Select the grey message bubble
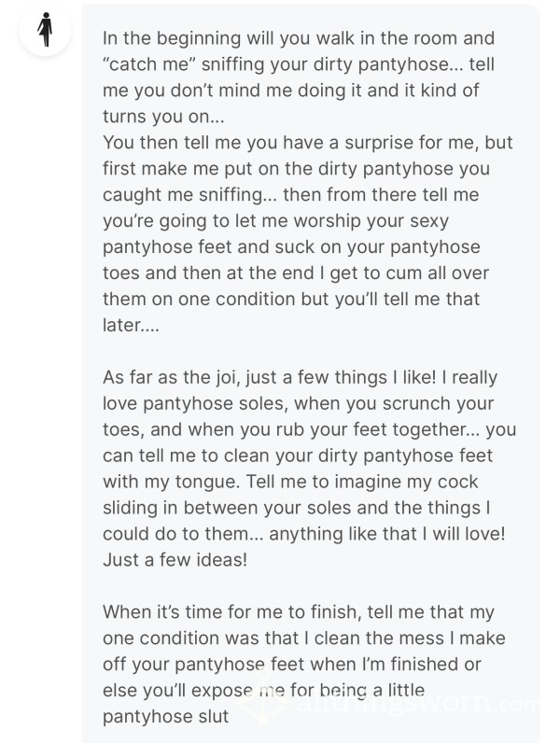Image resolution: width=560 pixels, height=743 pixels. [x=311, y=373]
